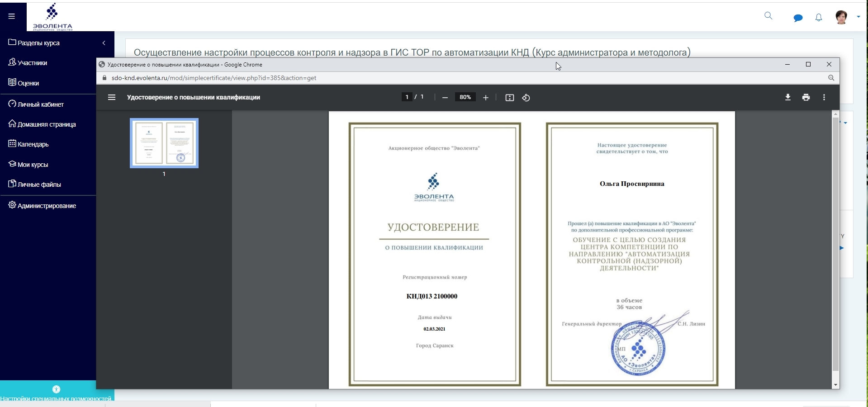Click the zoom magnifier icon in the popup address bar
Viewport: 868px width, 407px height.
tap(831, 78)
